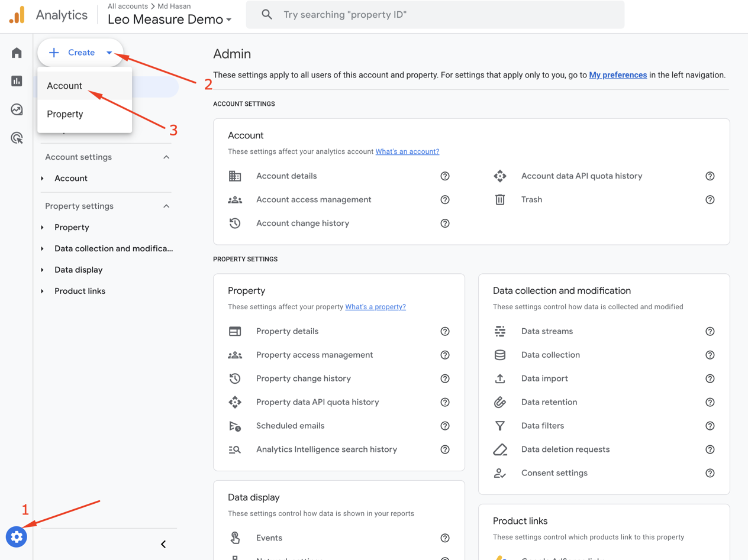The image size is (748, 560).
Task: Open the Reports bar chart icon
Action: (17, 81)
